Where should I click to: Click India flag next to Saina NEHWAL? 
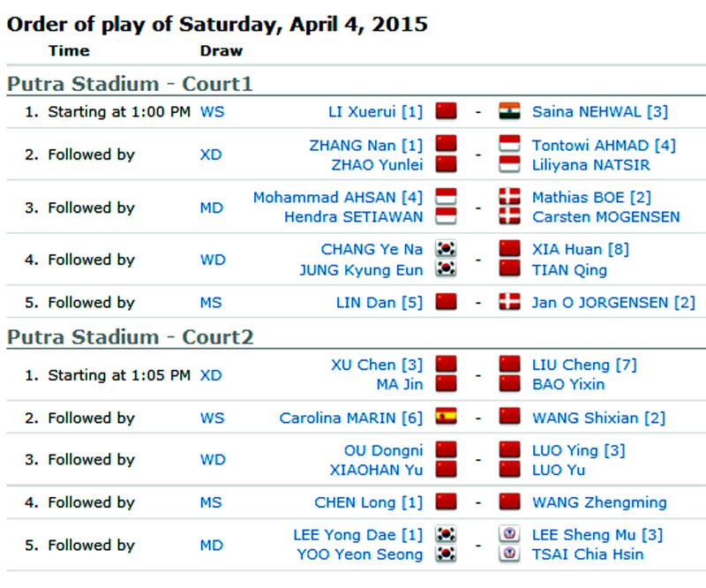tap(509, 111)
